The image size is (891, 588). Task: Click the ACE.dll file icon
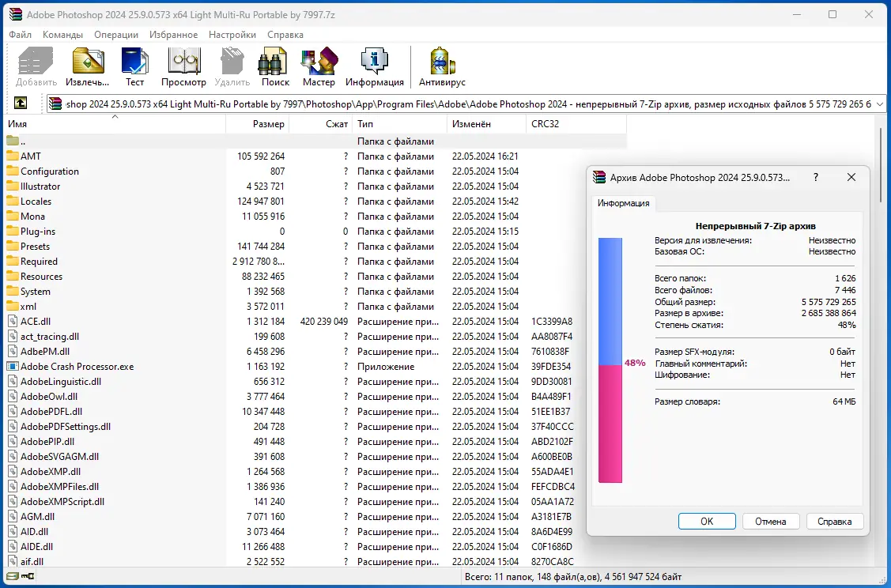[13, 321]
